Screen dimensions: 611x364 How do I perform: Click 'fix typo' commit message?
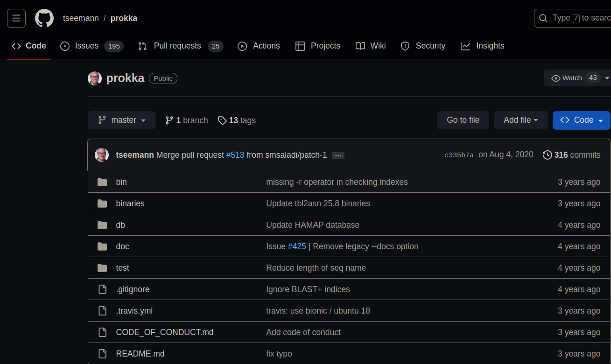279,354
